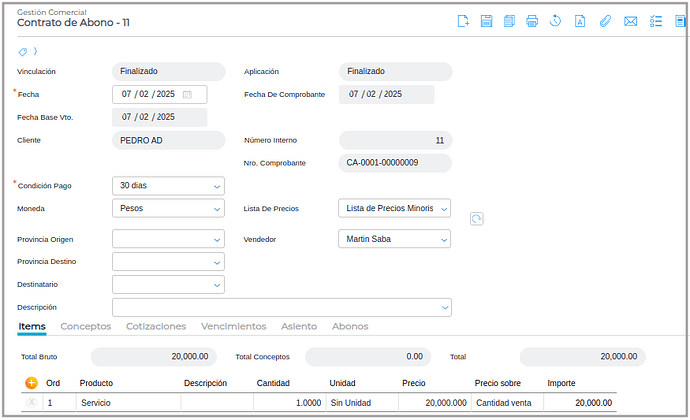Click the save diskette icon
Screen dimensions: 690x420
click(x=487, y=21)
